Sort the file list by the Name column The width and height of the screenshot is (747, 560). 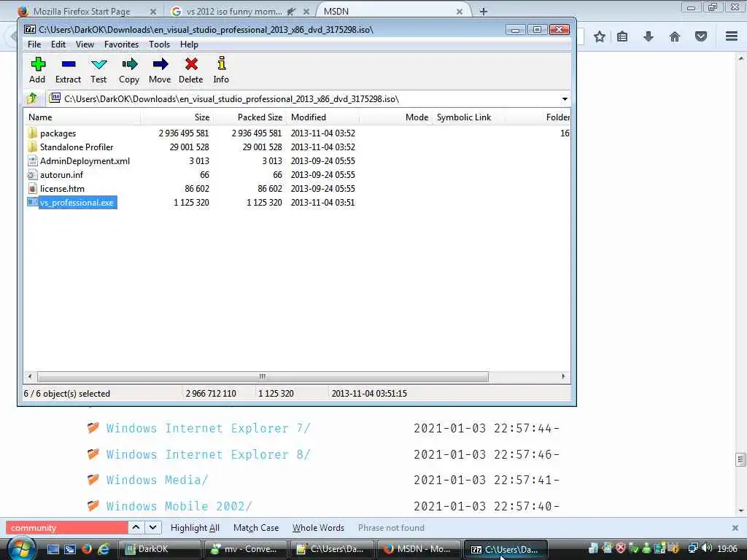pos(82,117)
